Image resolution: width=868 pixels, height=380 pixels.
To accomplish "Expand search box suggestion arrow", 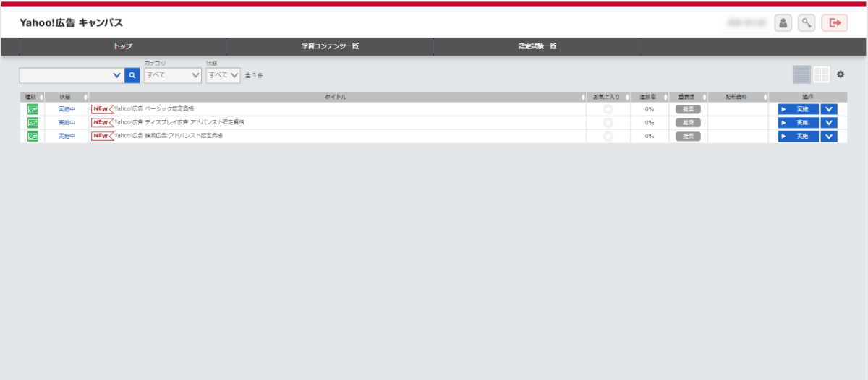I will [118, 75].
